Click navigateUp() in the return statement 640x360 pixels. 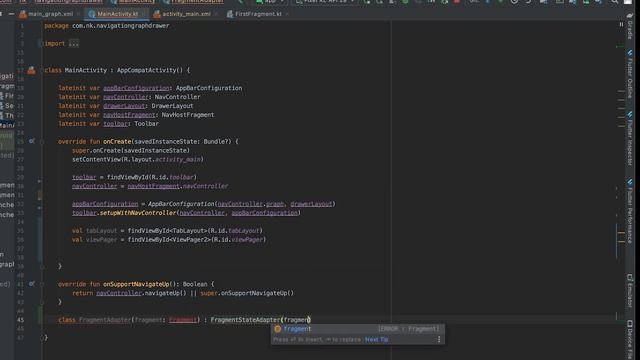(165, 293)
